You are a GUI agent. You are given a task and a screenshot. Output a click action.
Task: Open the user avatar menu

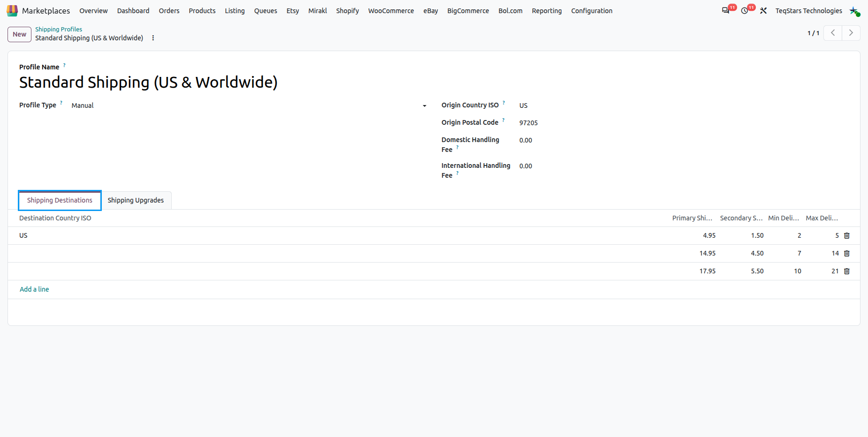coord(854,10)
